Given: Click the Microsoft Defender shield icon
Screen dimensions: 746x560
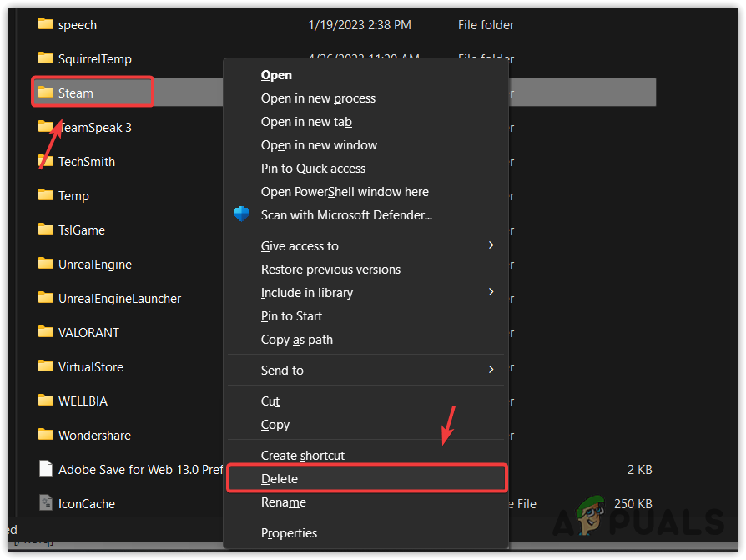Looking at the screenshot, I should tap(242, 214).
